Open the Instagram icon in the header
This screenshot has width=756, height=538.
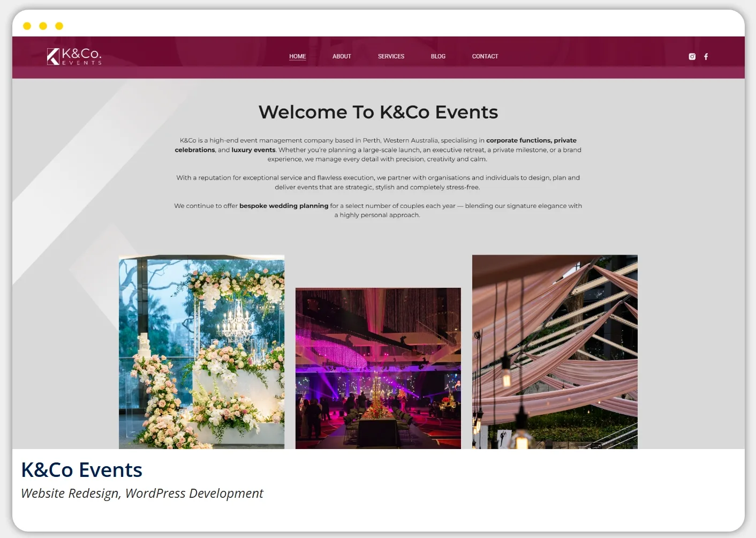[x=692, y=56]
